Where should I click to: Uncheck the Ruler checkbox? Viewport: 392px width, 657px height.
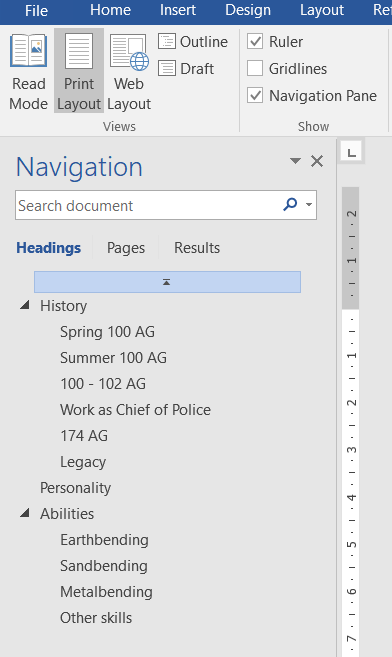(255, 41)
